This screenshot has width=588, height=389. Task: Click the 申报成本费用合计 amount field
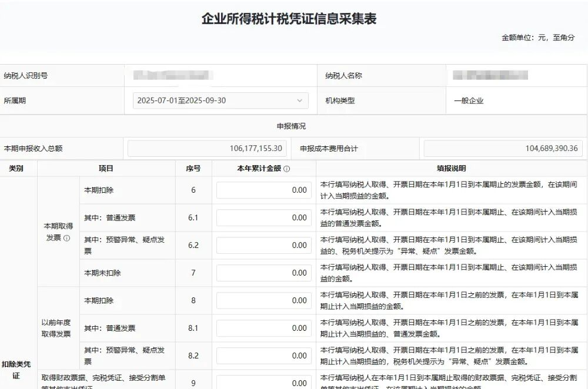pos(503,149)
